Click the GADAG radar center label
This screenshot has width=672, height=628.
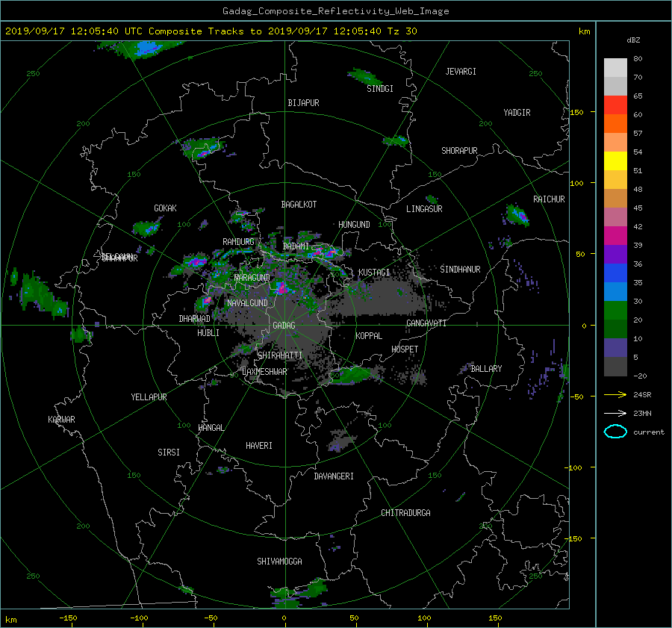(284, 326)
